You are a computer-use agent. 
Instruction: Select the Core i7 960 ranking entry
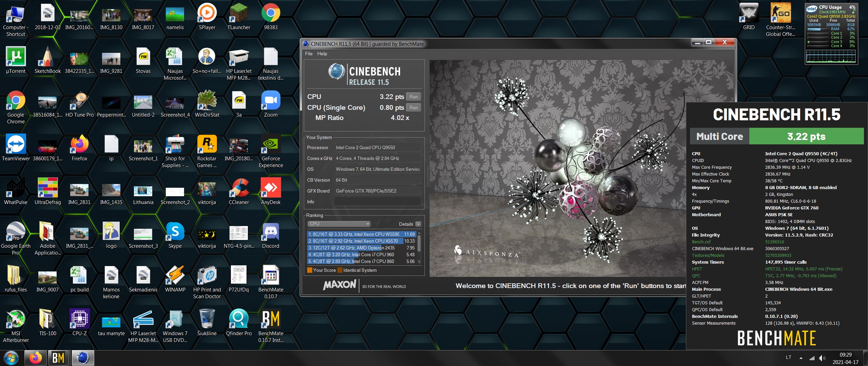361,255
